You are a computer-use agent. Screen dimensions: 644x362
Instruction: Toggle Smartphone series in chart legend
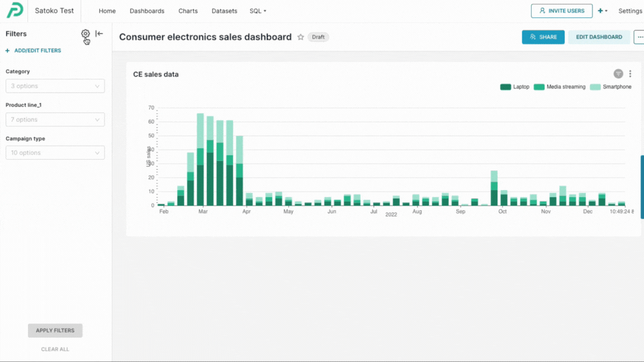[x=610, y=87]
